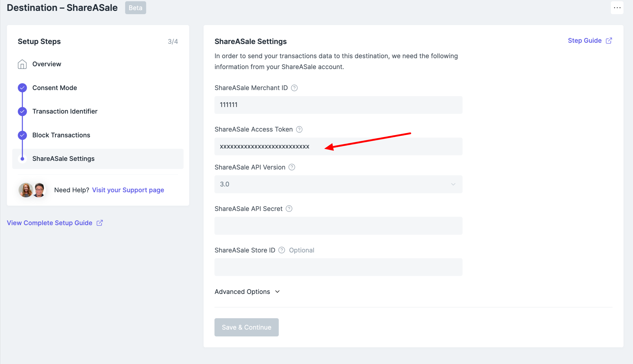
Task: Open the three-dot more options menu
Action: (617, 8)
